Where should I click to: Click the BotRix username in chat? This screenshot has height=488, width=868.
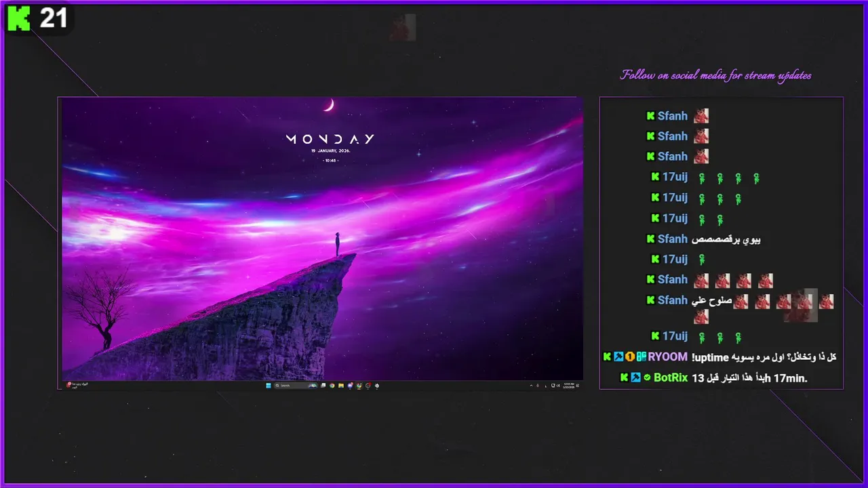[671, 378]
